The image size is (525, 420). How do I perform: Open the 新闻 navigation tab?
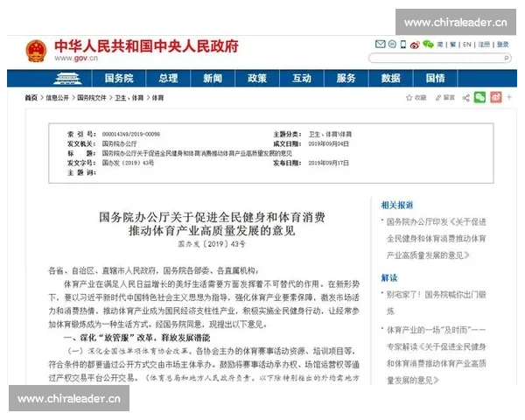[x=213, y=79]
